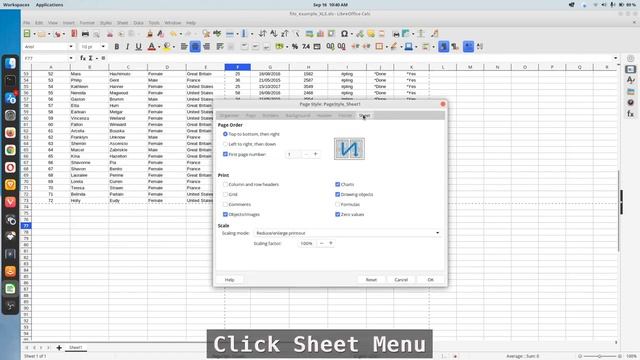Increase first page number with plus button
Screen dimensions: 640x360
315,154
